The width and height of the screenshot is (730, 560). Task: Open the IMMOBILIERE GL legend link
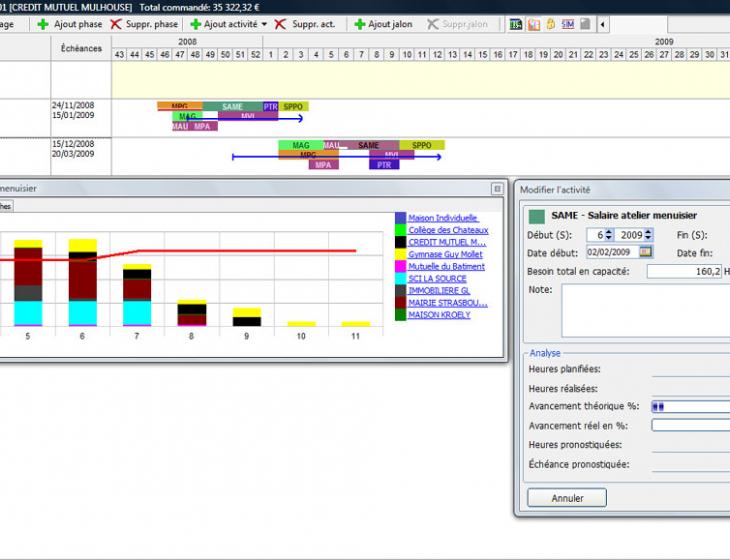tap(439, 290)
